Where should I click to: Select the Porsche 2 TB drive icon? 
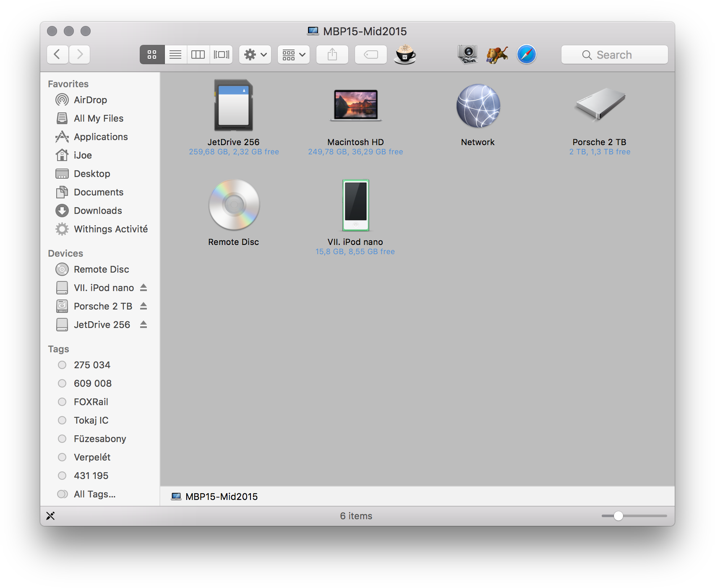pyautogui.click(x=600, y=104)
